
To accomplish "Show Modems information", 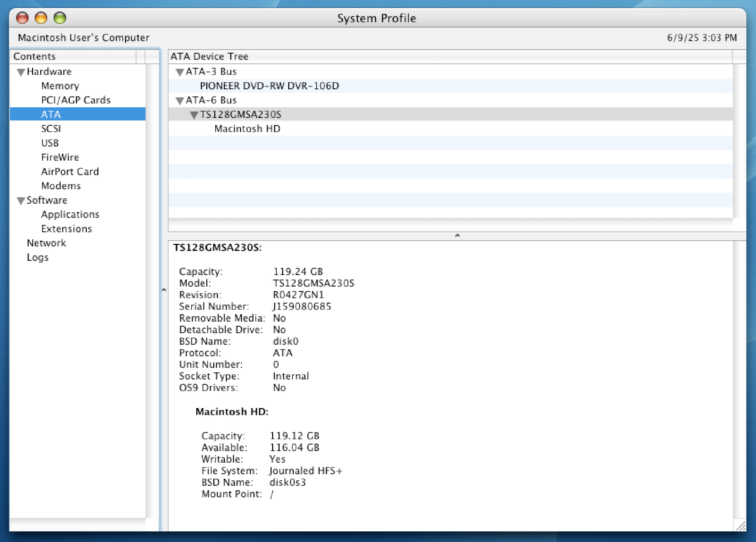I will coord(61,186).
